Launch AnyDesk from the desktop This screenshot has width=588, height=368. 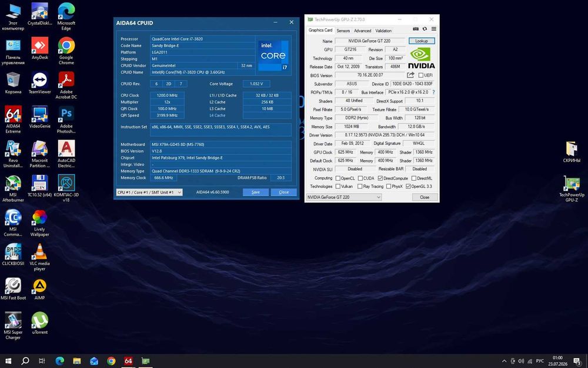[x=40, y=48]
